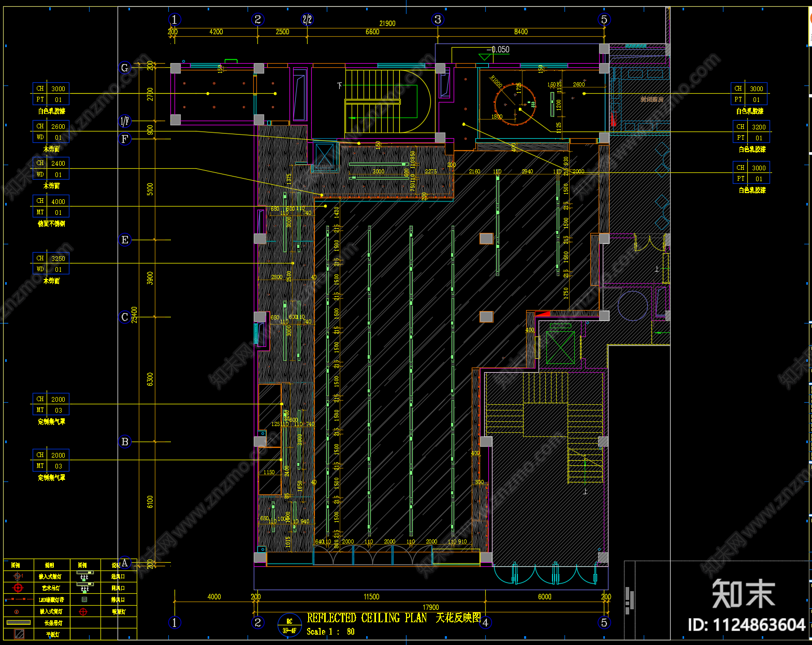Select the 6300 vertical dimension text
Image resolution: width=812 pixels, height=645 pixels.
click(x=150, y=379)
